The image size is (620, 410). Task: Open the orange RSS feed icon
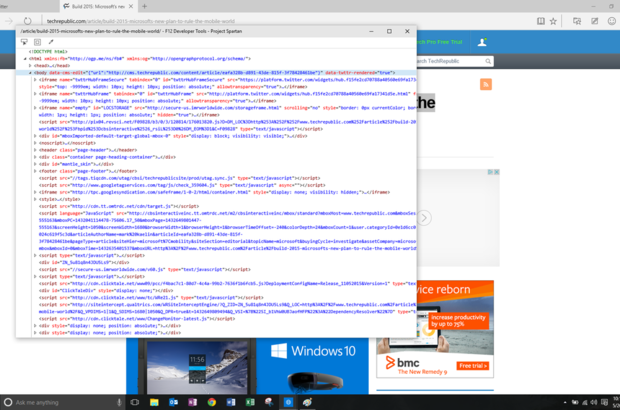[x=486, y=84]
